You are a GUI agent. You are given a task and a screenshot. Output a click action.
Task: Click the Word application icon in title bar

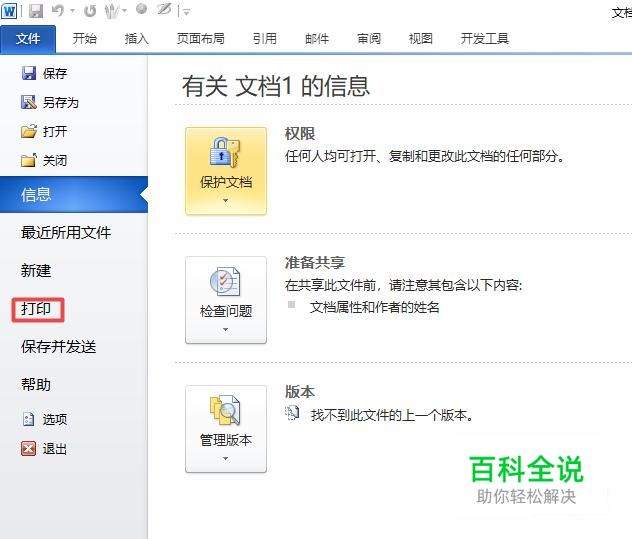pos(9,10)
